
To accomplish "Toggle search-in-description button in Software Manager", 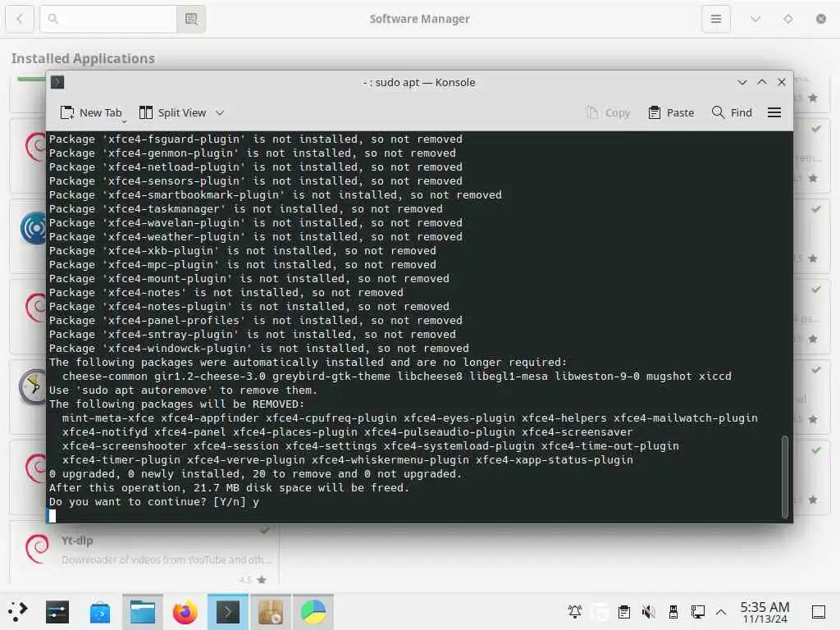I will tap(191, 19).
